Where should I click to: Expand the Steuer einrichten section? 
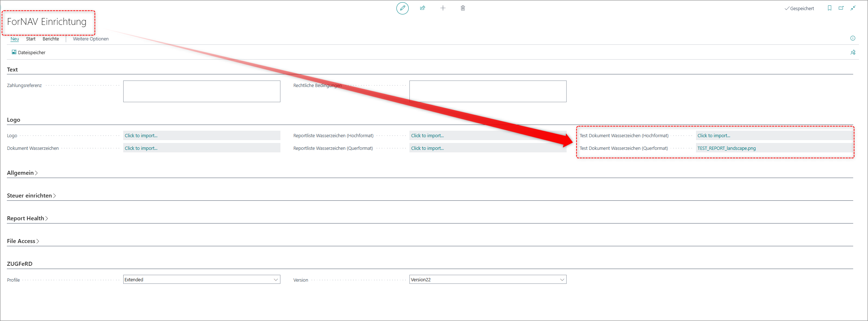point(31,195)
